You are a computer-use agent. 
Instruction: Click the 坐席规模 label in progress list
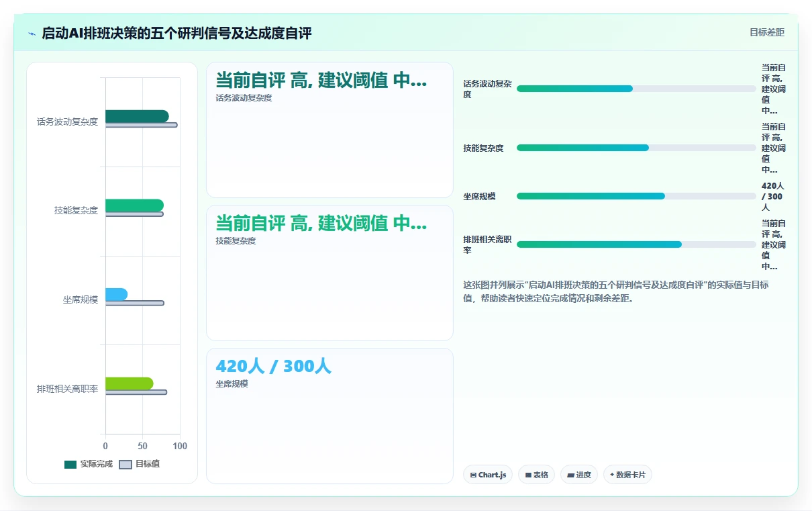(479, 196)
